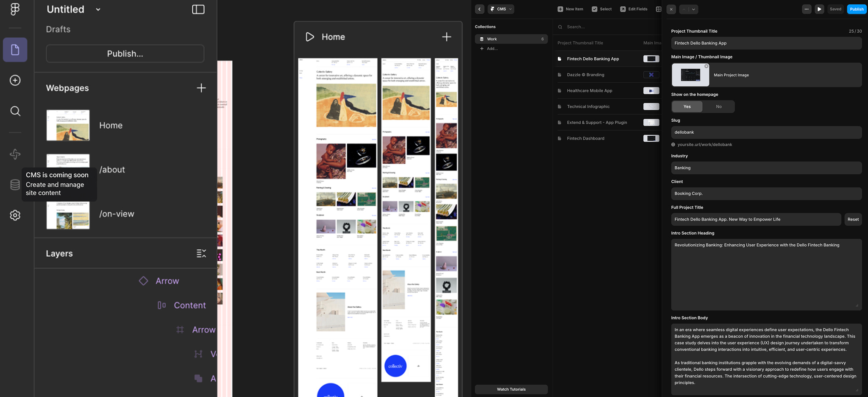Select the /about webpage entry
This screenshot has height=397, width=868.
click(x=112, y=170)
